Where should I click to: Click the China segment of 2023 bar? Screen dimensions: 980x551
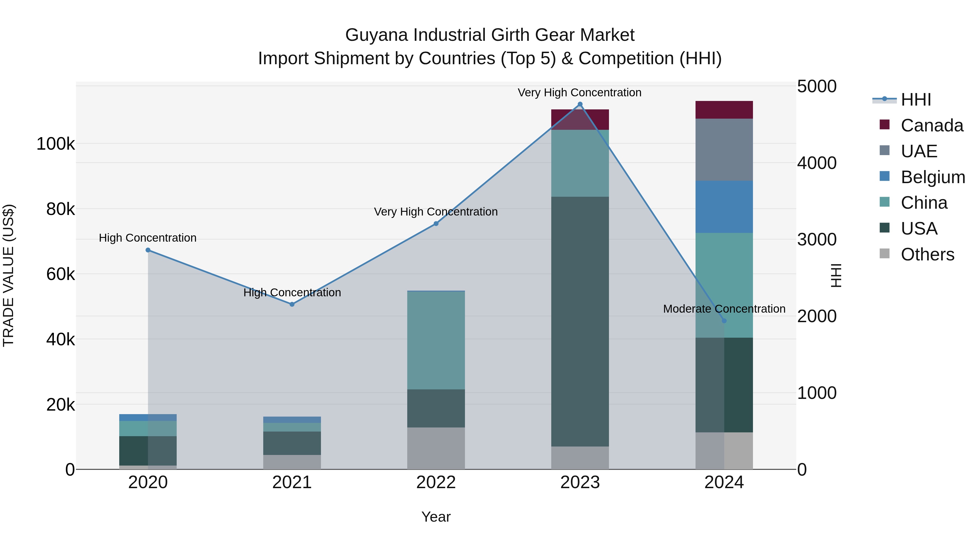[580, 164]
